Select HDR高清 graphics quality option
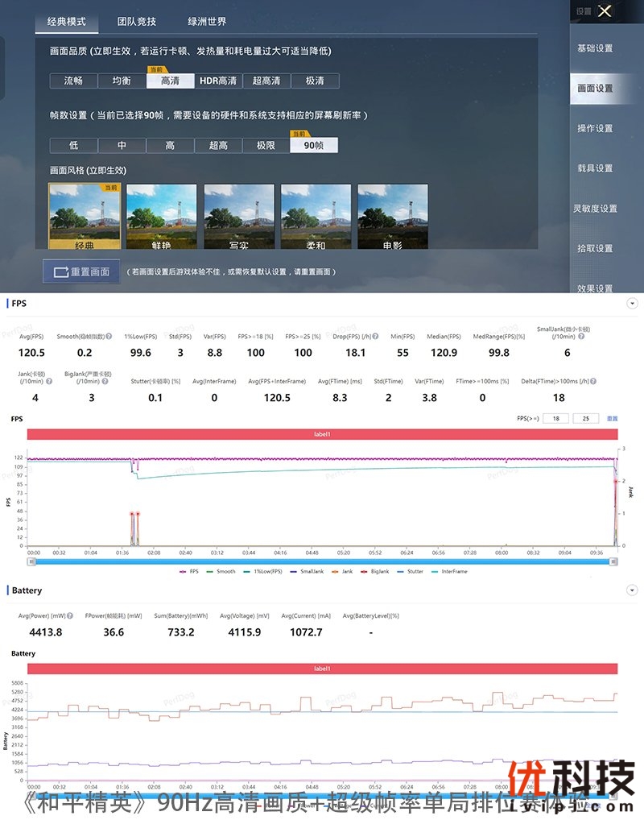Viewport: 644px width, 820px height. coord(218,81)
